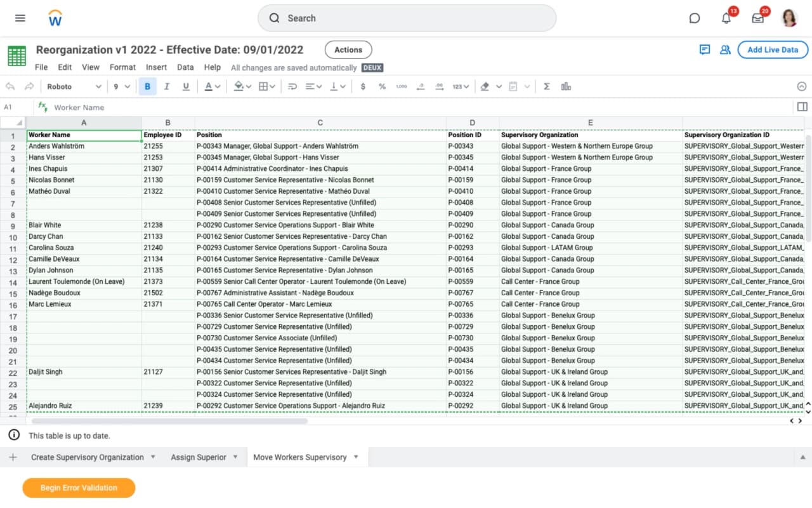
Task: Open the notifications bell
Action: (x=726, y=18)
